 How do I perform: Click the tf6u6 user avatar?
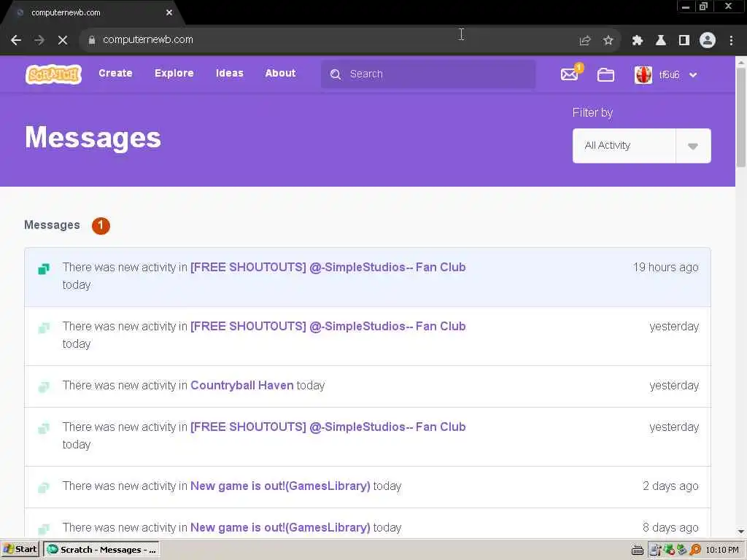tap(643, 75)
